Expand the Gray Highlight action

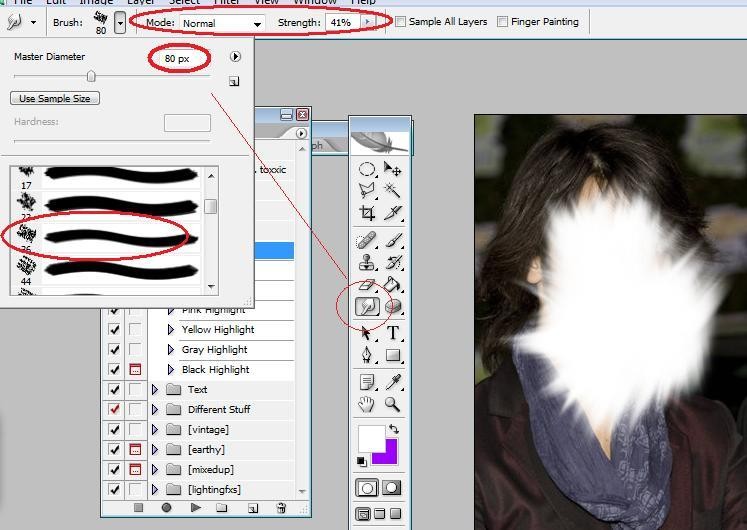coord(171,350)
